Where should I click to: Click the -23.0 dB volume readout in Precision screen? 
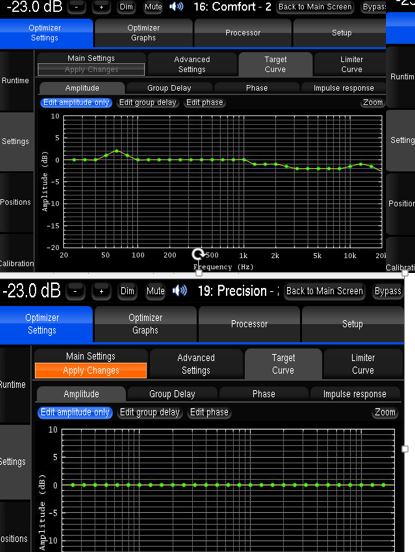point(32,291)
